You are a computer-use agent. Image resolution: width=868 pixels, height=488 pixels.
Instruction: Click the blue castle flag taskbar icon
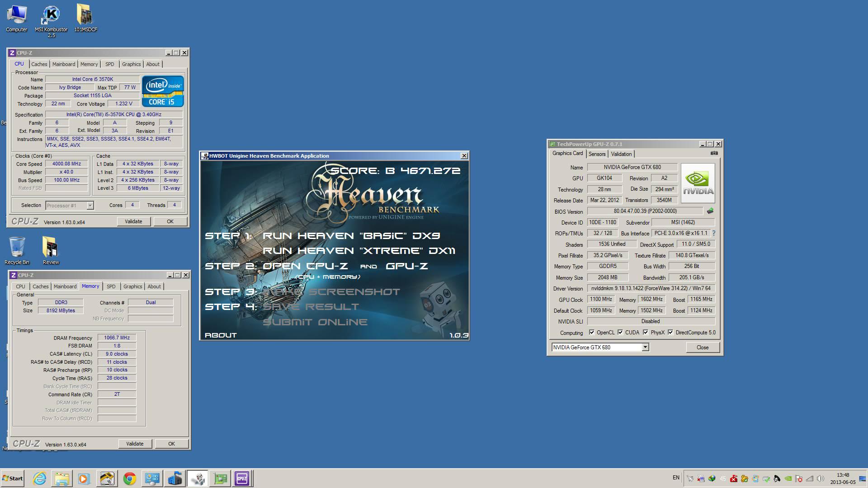click(x=175, y=478)
